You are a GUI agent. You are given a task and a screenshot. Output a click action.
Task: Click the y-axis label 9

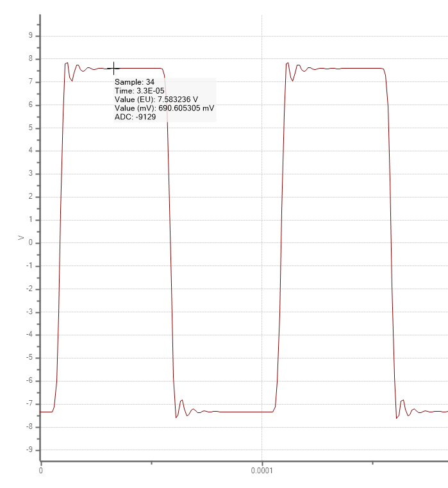pyautogui.click(x=31, y=35)
